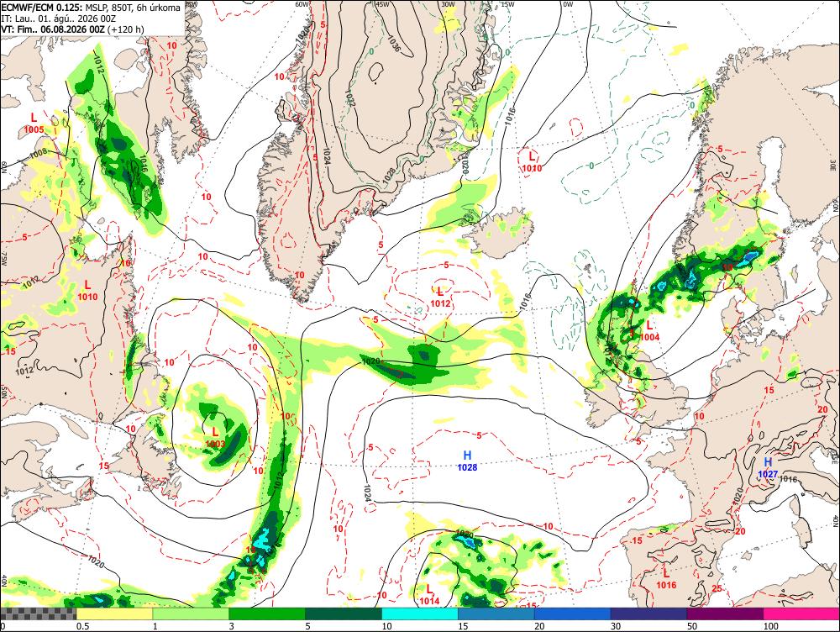Click the L 1003 low pressure center

(x=215, y=437)
